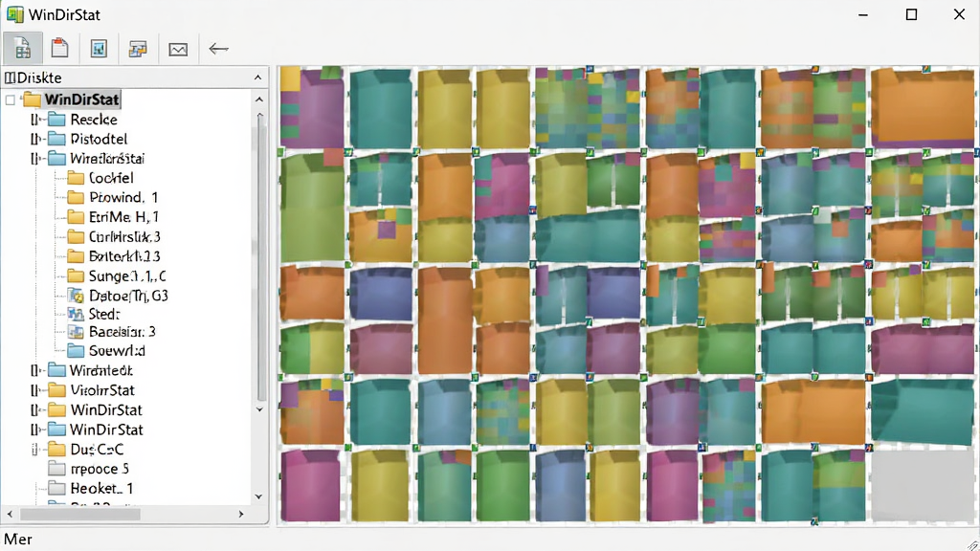Screen dimensions: 980x551
Task: Click the blue folder icon beside Soewrld
Action: (x=76, y=350)
